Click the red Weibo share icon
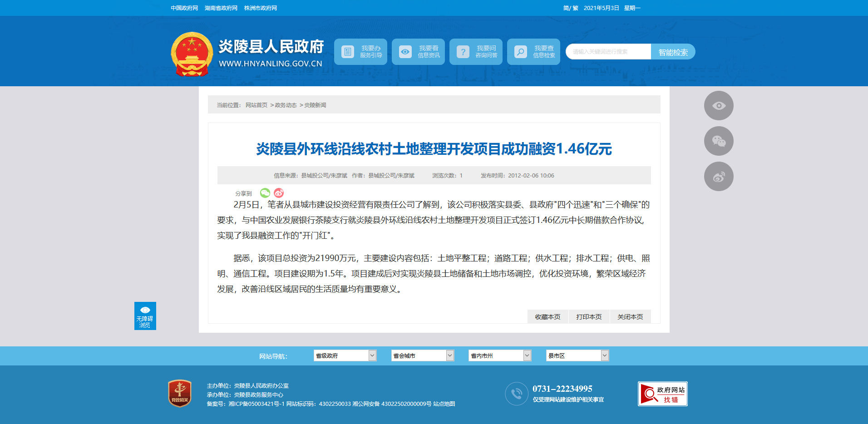Viewport: 868px width, 424px height. [x=279, y=193]
